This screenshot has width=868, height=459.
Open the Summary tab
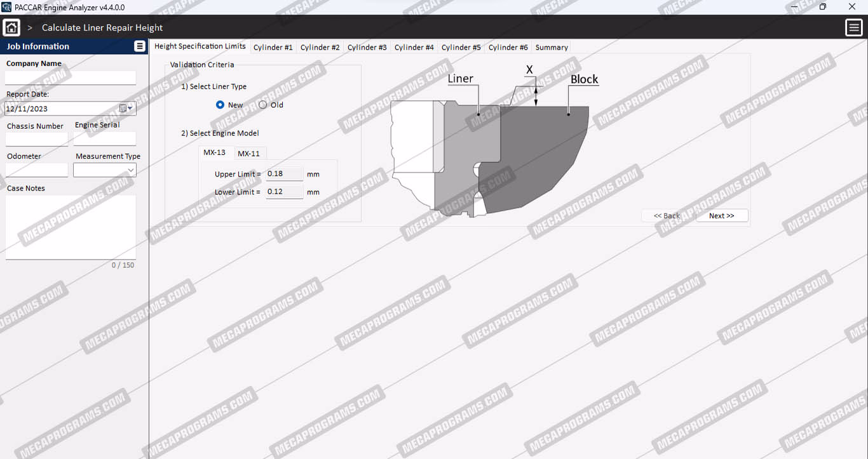coord(551,48)
